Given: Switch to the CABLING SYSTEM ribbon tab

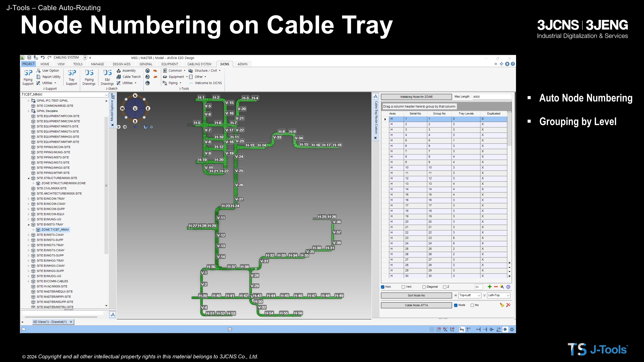Looking at the screenshot, I should 199,64.
